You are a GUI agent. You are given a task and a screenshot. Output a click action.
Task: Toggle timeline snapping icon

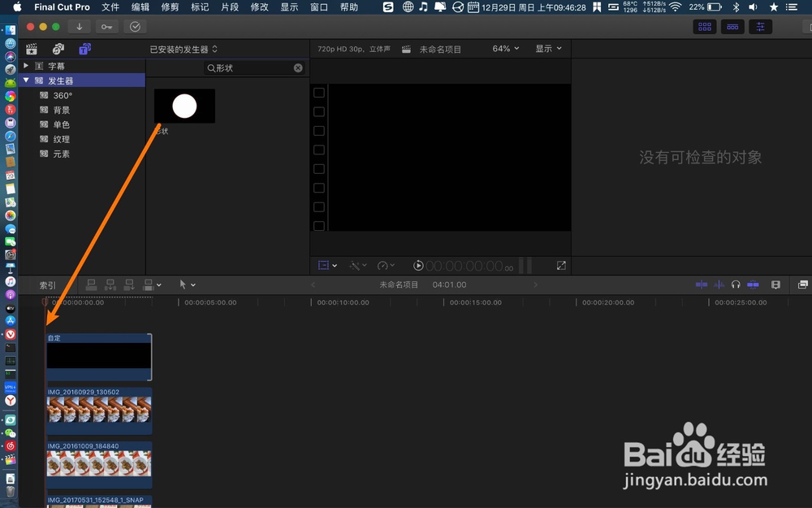click(x=753, y=284)
